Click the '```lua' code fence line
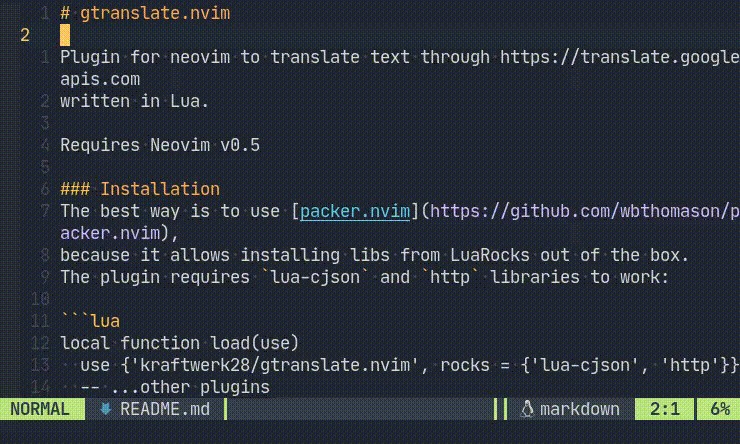 point(90,321)
